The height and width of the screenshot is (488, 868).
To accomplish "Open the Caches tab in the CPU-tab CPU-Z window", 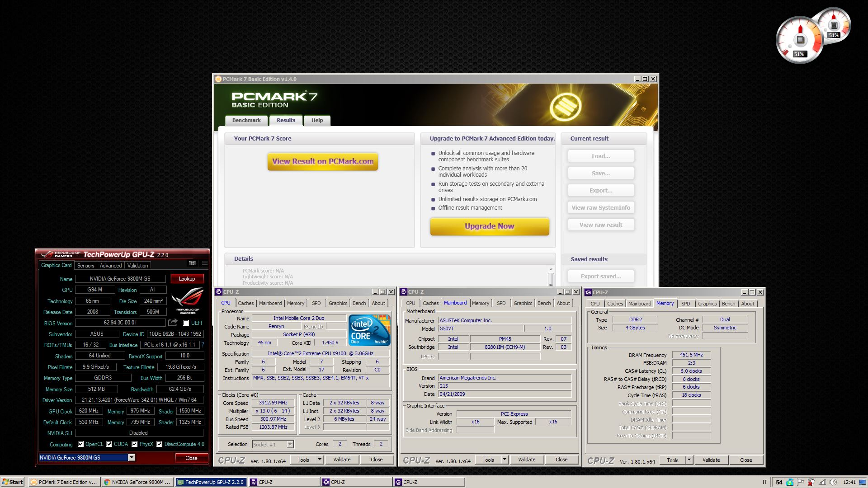I will click(x=245, y=303).
